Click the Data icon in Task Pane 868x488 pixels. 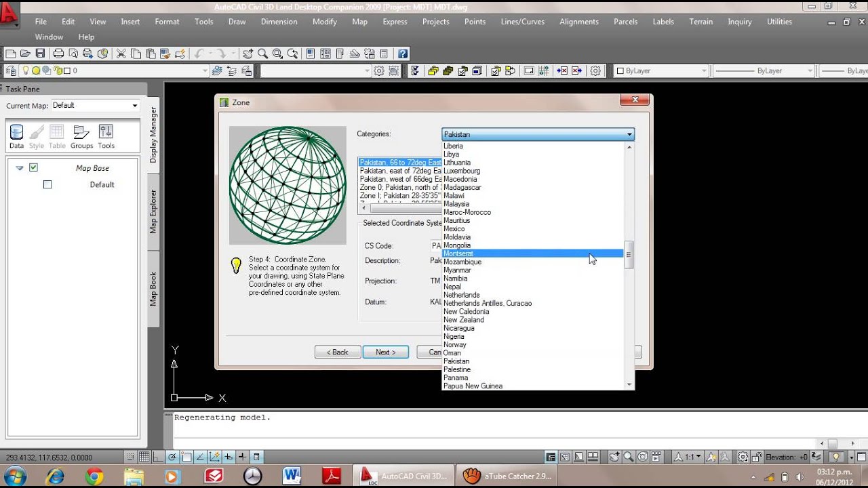16,136
